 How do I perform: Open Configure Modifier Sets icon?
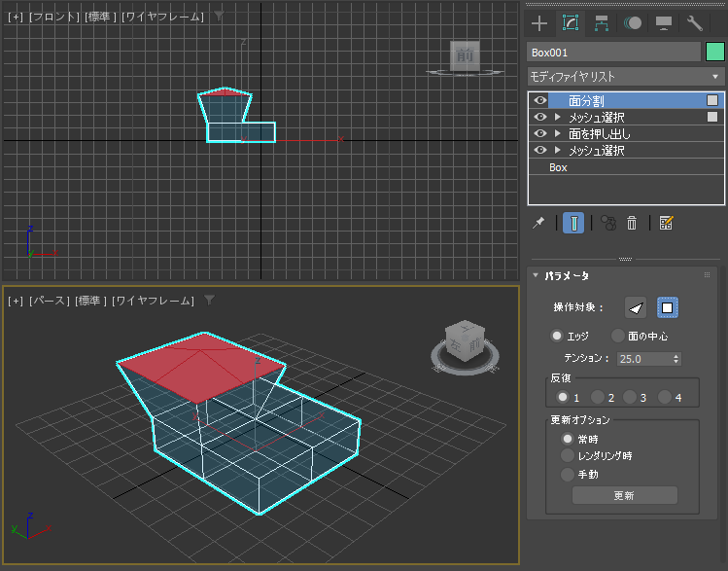coord(666,223)
